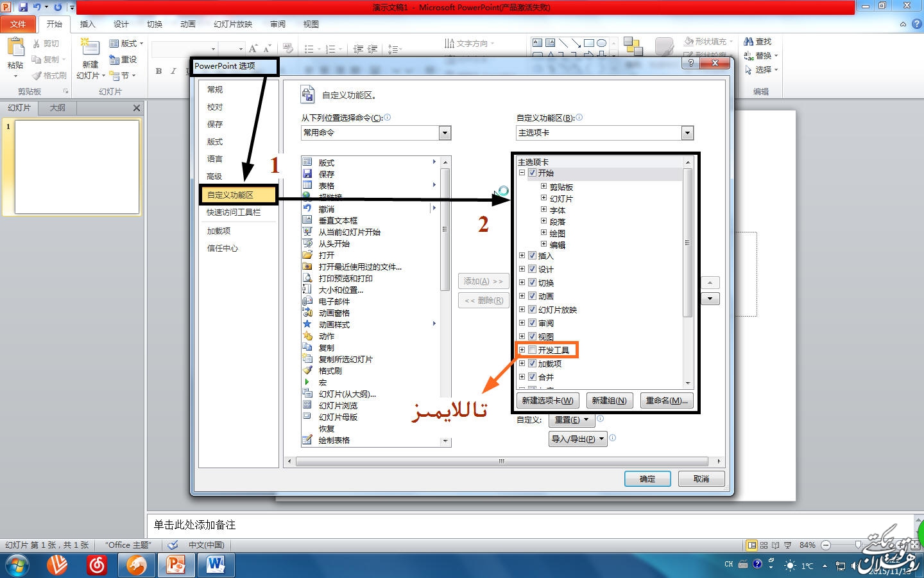Screen dimensions: 924x578
Task: Click the 新建选项卡 button
Action: (x=547, y=401)
